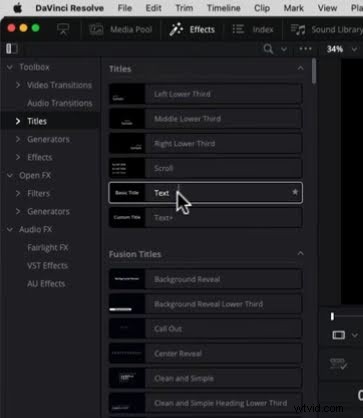Click the viewer scrubber playhead handle

pos(332,316)
